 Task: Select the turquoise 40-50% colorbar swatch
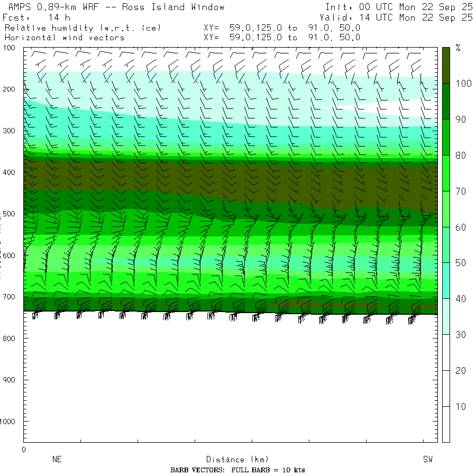[446, 280]
